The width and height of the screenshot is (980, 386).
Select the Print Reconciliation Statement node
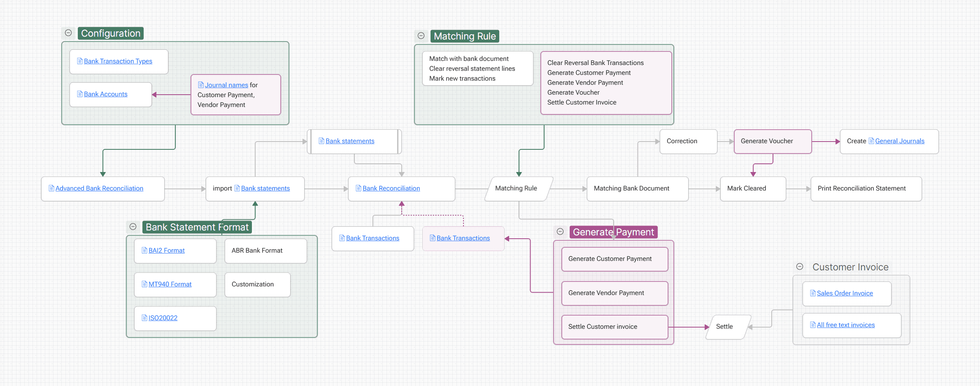click(x=866, y=189)
